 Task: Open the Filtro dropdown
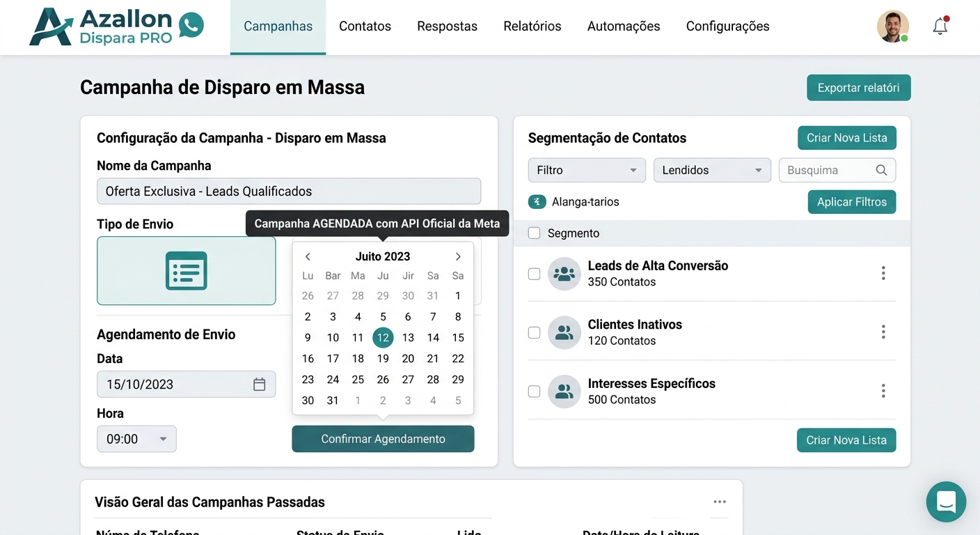tap(587, 170)
